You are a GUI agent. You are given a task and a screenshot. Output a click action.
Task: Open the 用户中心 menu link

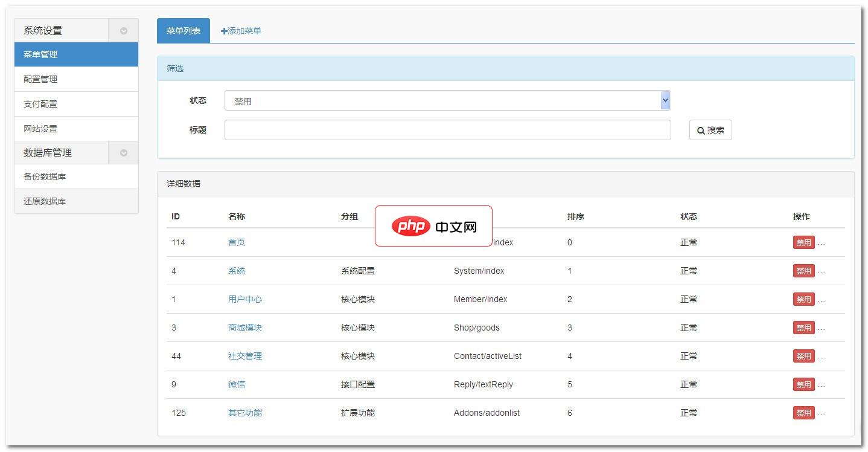tap(244, 299)
